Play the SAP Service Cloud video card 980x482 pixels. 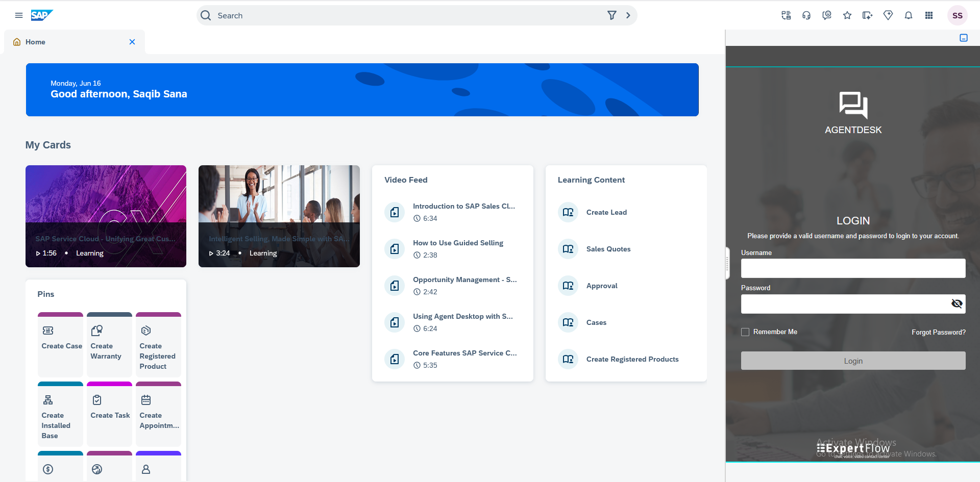pos(106,216)
